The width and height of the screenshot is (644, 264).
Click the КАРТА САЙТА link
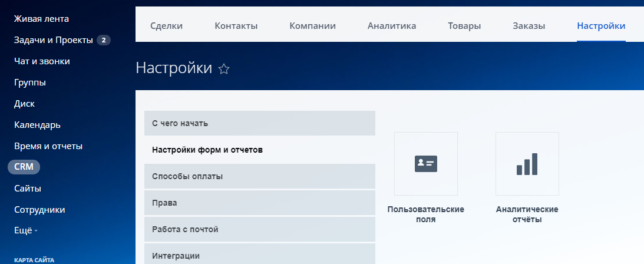(34, 260)
